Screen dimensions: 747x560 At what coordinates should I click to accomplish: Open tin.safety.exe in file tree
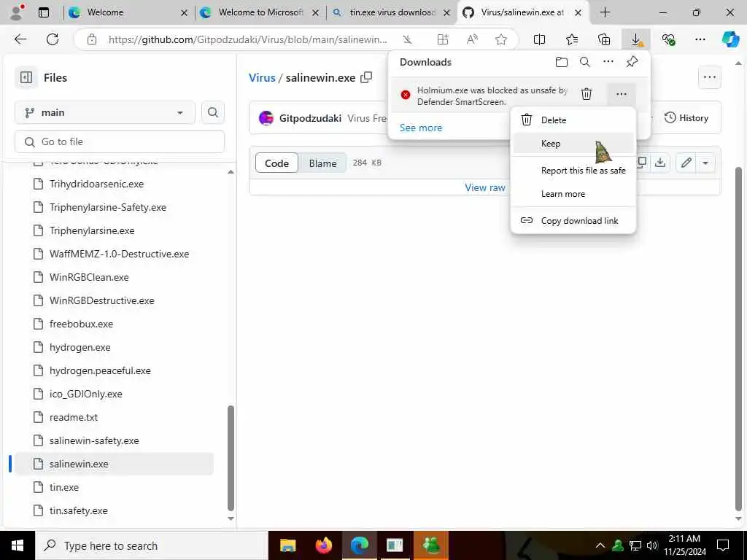point(79,510)
